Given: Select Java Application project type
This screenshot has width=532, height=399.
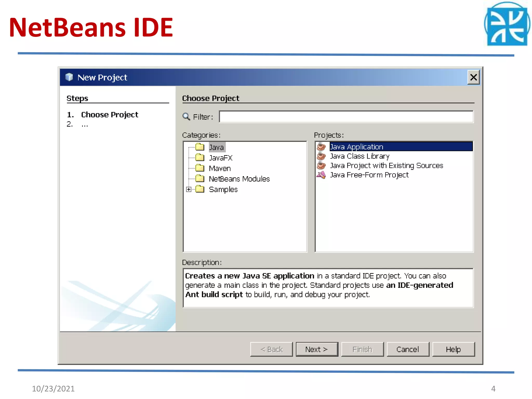Looking at the screenshot, I should tap(401, 147).
